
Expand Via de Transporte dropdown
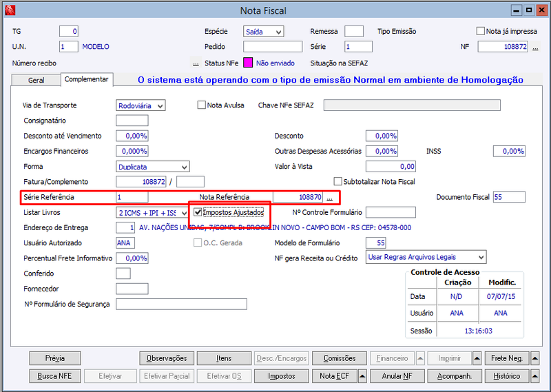[x=141, y=105]
